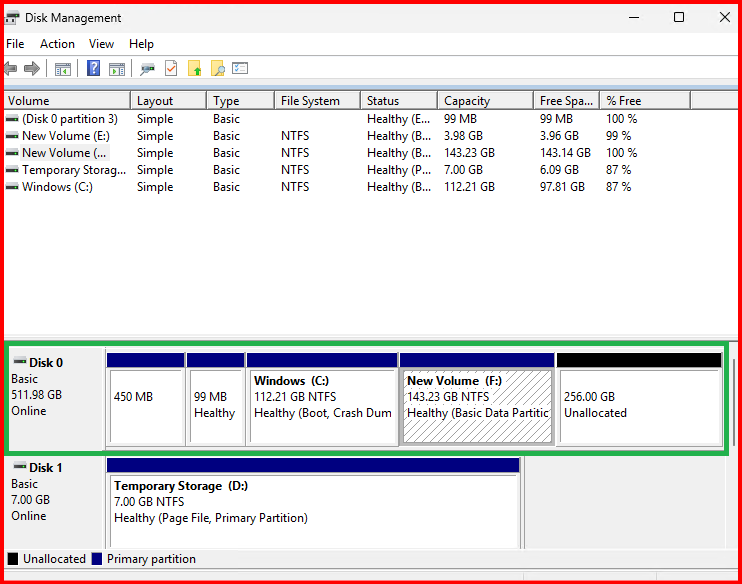
Task: Click the red checkmark document toolbar icon
Action: tap(171, 69)
